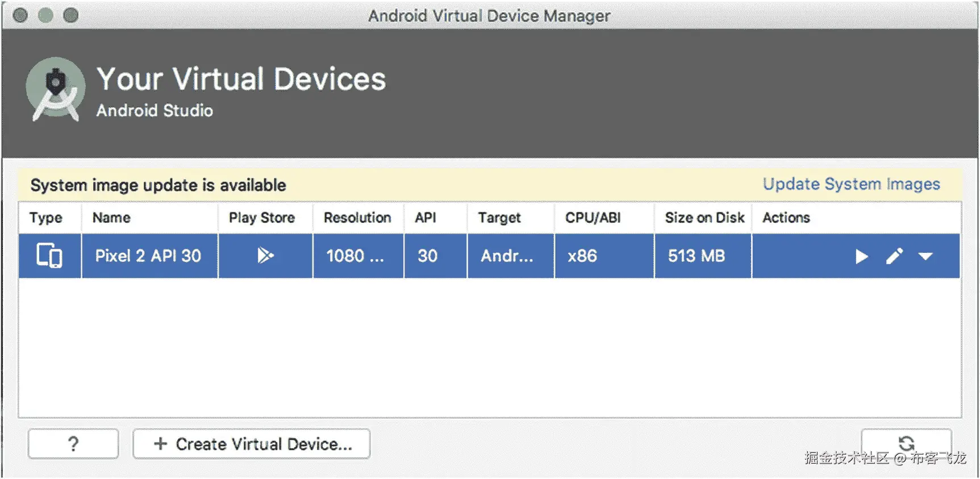Open the Update System Images link
This screenshot has height=479, width=980.
pos(851,184)
